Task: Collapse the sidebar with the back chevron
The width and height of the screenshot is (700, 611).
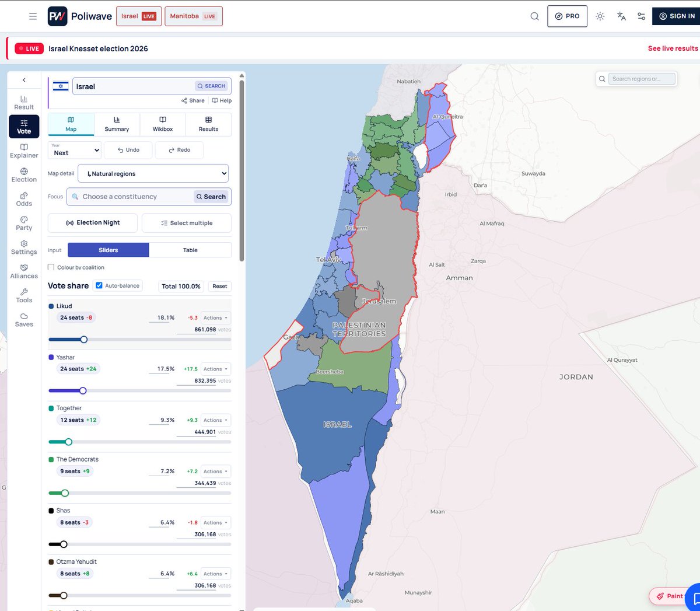Action: click(24, 80)
